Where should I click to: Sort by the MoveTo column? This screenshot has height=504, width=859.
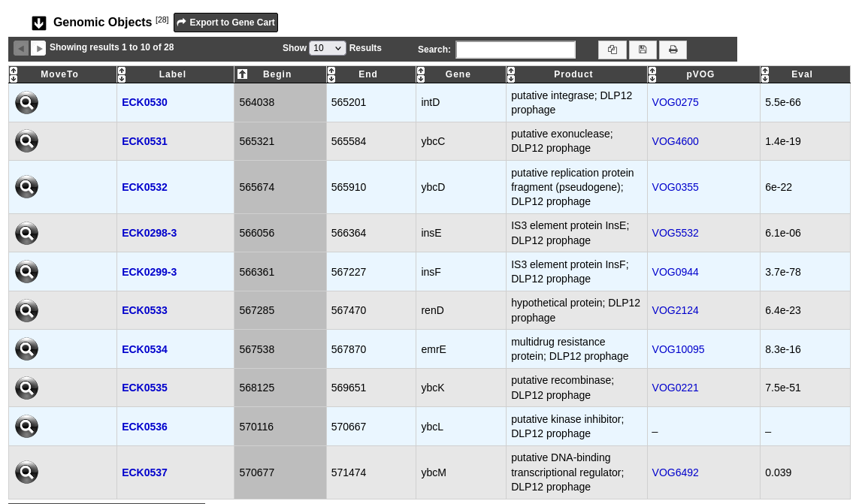click(63, 74)
